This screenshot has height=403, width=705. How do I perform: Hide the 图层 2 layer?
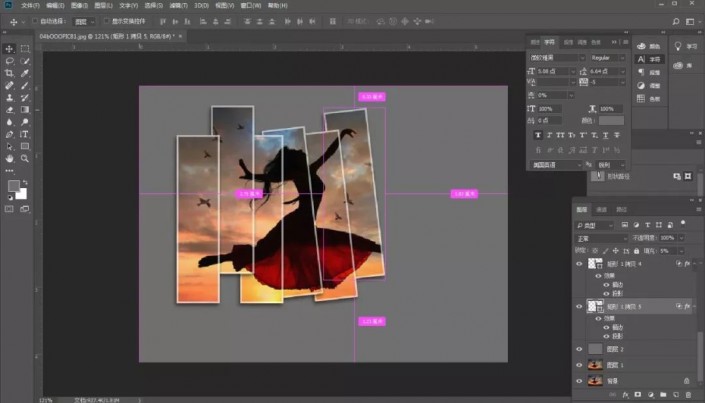[579, 350]
